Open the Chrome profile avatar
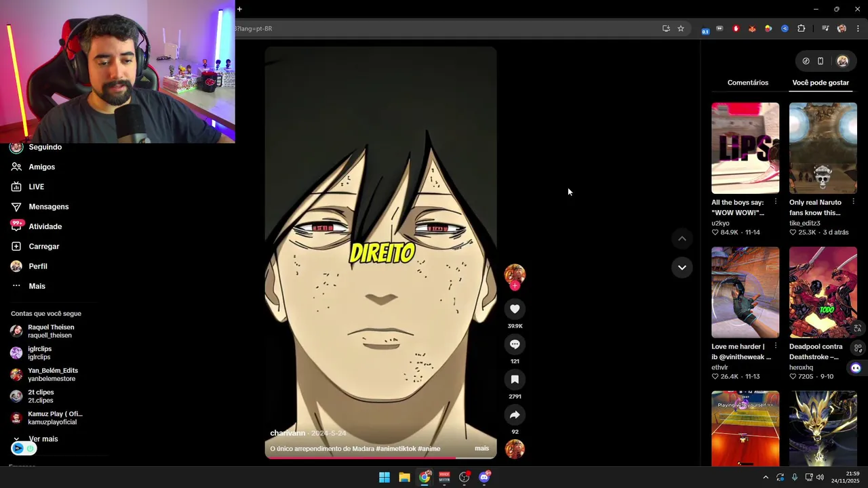The width and height of the screenshot is (868, 488). tap(842, 28)
